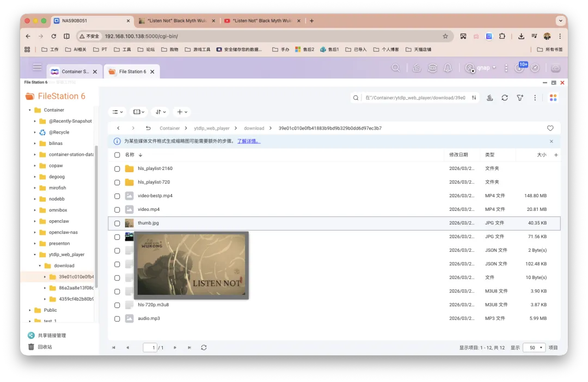Open the QTS more options dots
This screenshot has width=588, height=382.
click(506, 68)
